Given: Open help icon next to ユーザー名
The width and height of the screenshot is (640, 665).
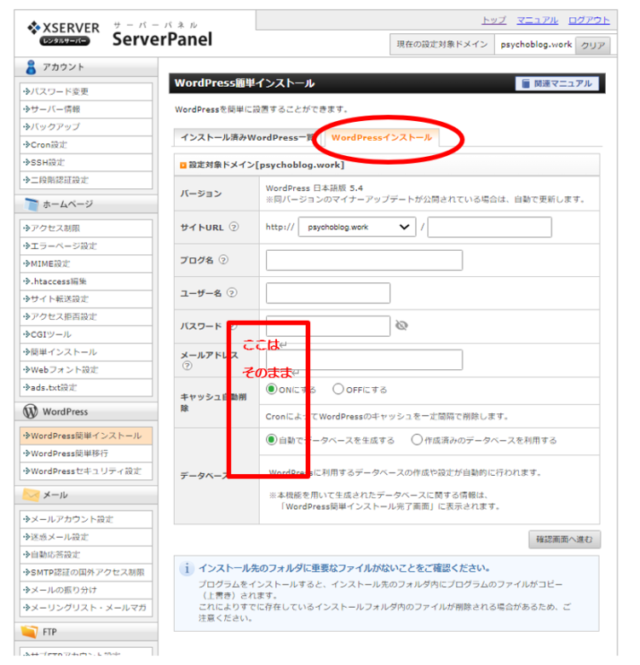Looking at the screenshot, I should click(x=232, y=293).
